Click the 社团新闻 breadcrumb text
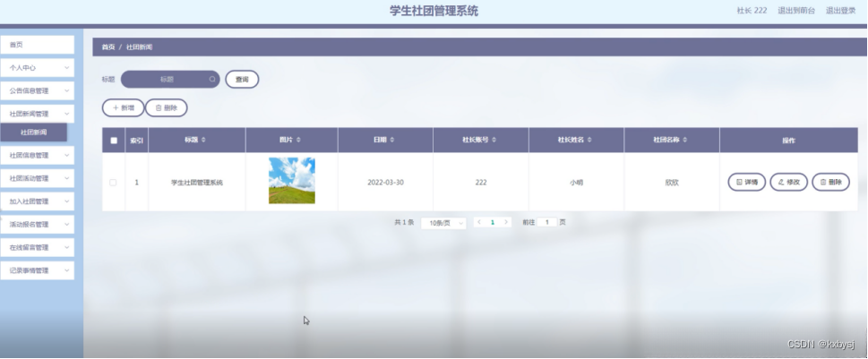 [x=139, y=47]
